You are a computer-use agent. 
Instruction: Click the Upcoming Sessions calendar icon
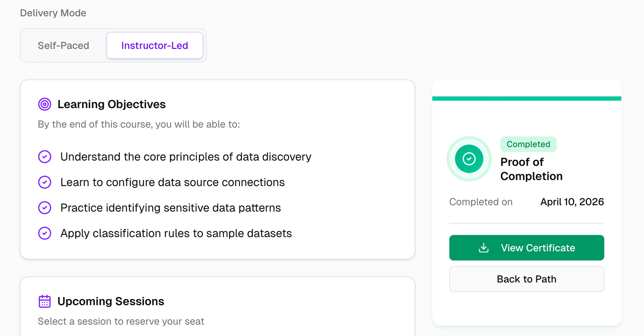44,301
